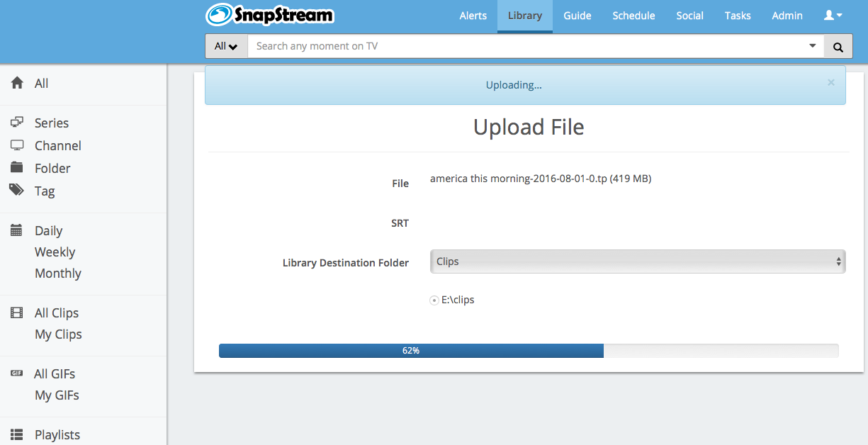868x445 pixels.
Task: Click the File field label
Action: [400, 184]
